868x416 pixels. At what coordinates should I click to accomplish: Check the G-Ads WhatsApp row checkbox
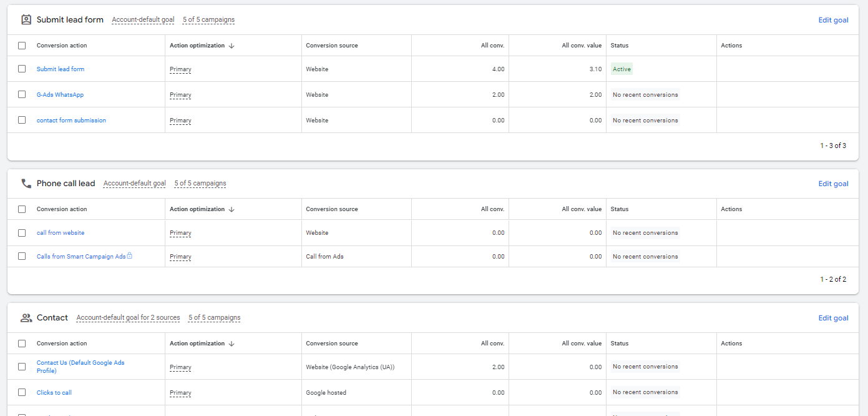[x=22, y=94]
